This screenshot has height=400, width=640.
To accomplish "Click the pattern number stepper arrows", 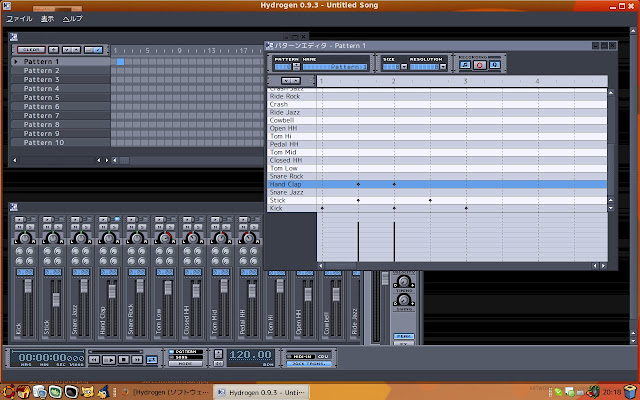I will (x=296, y=67).
